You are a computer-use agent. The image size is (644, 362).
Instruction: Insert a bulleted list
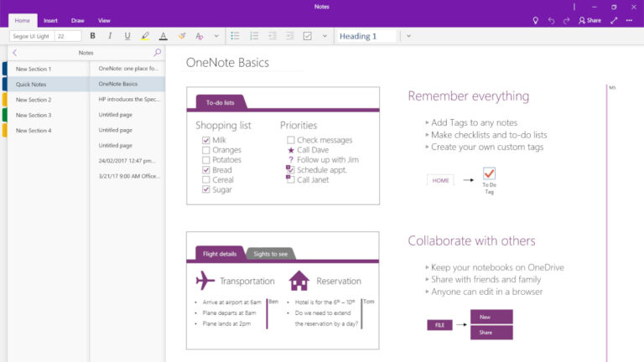pos(235,36)
